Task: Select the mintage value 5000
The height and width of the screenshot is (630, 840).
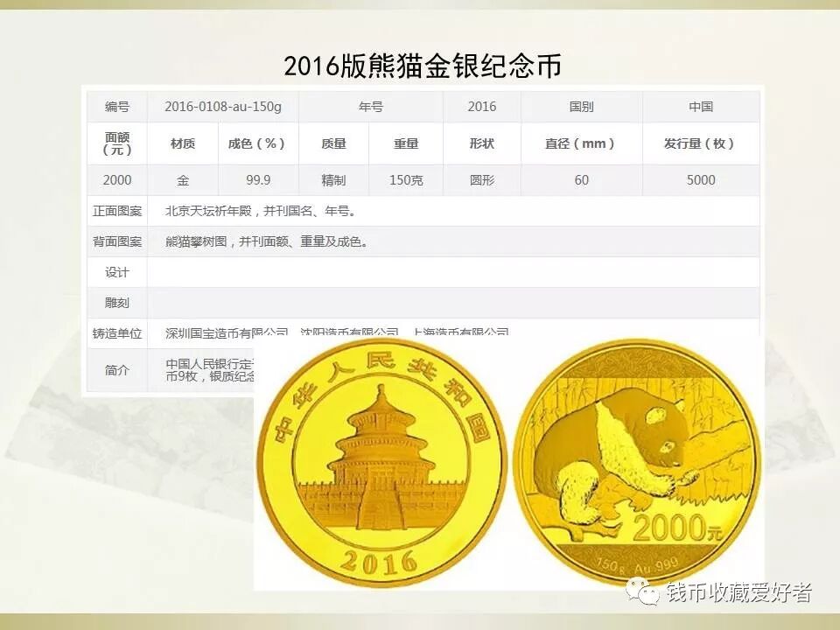Action: tap(701, 180)
